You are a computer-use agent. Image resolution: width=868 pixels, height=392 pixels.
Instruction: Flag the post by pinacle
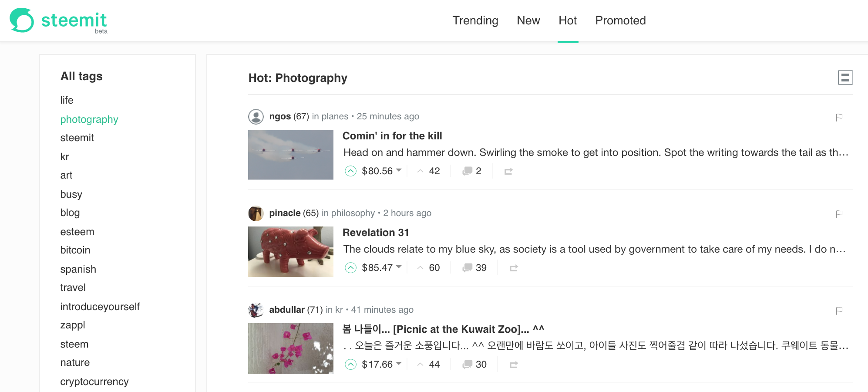click(839, 213)
